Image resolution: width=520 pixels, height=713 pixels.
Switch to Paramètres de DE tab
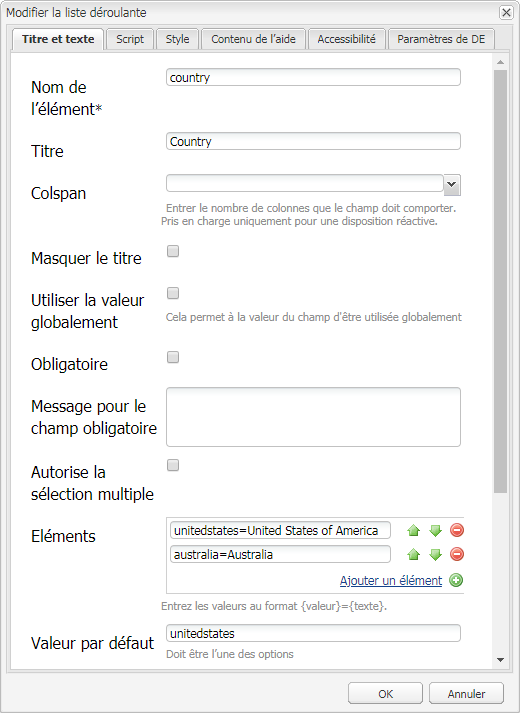pos(441,39)
